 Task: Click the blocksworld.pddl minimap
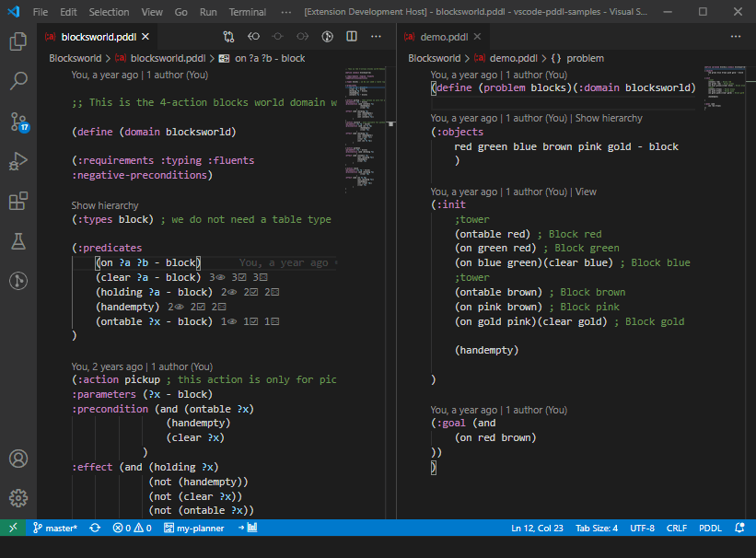(364, 129)
